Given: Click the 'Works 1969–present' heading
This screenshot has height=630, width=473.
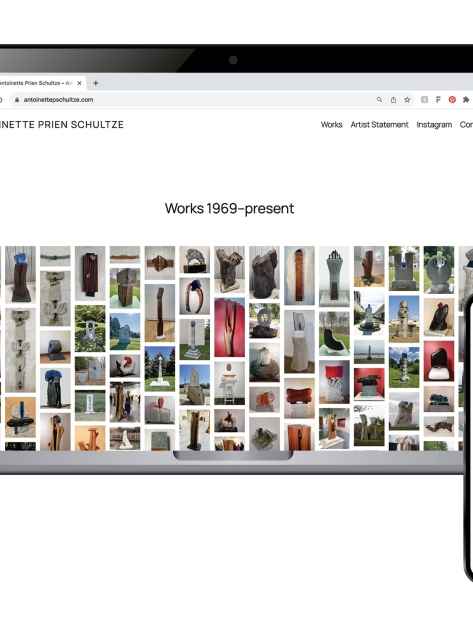Looking at the screenshot, I should (x=229, y=209).
